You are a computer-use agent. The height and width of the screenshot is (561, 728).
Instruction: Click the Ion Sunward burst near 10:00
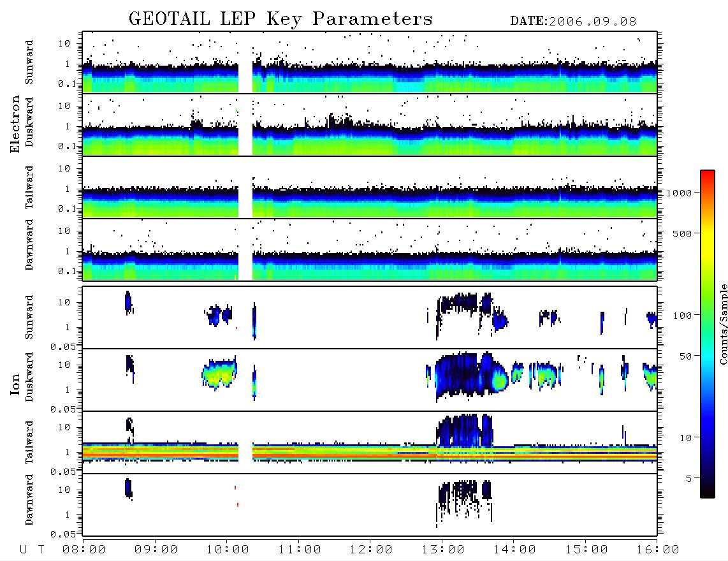click(219, 316)
